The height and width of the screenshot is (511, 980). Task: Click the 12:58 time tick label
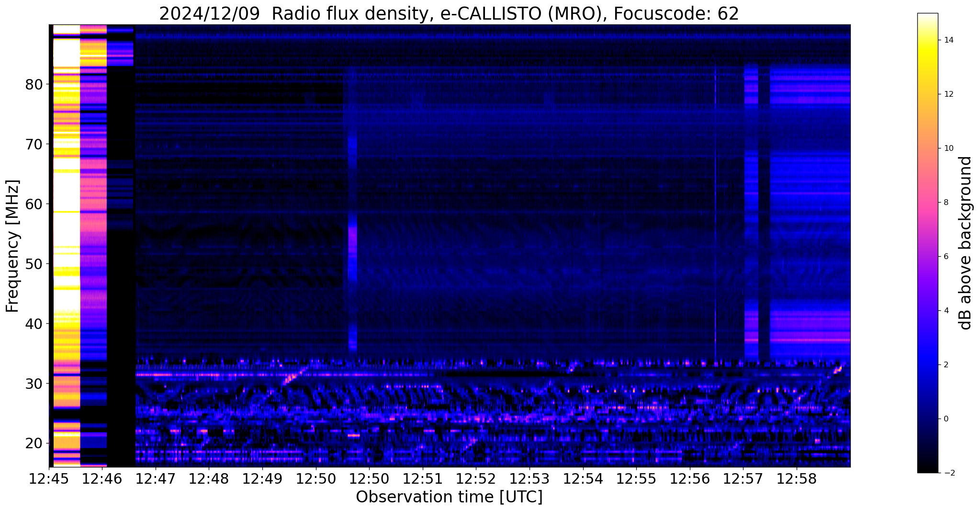[x=797, y=479]
